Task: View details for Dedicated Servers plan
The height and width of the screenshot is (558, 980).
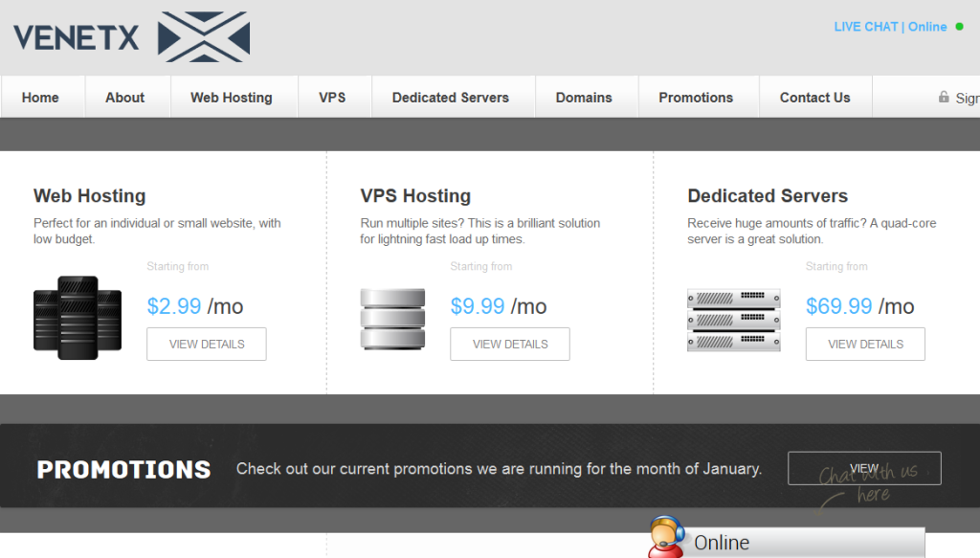Action: click(865, 345)
